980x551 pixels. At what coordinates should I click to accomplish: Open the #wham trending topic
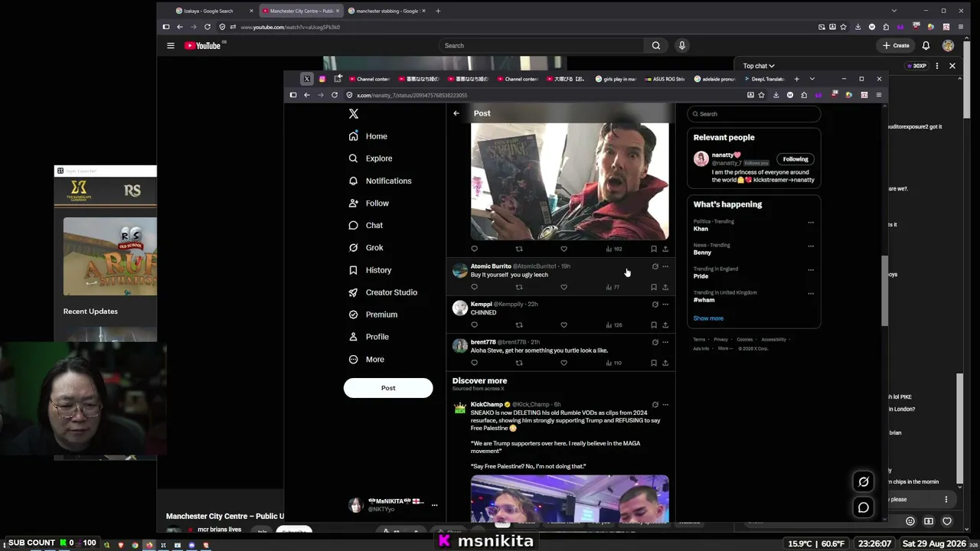point(704,300)
